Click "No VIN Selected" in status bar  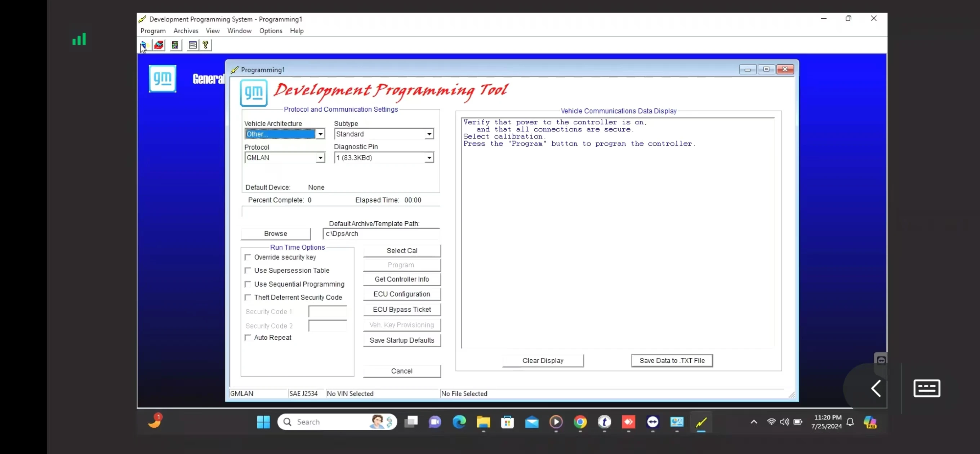coord(350,394)
